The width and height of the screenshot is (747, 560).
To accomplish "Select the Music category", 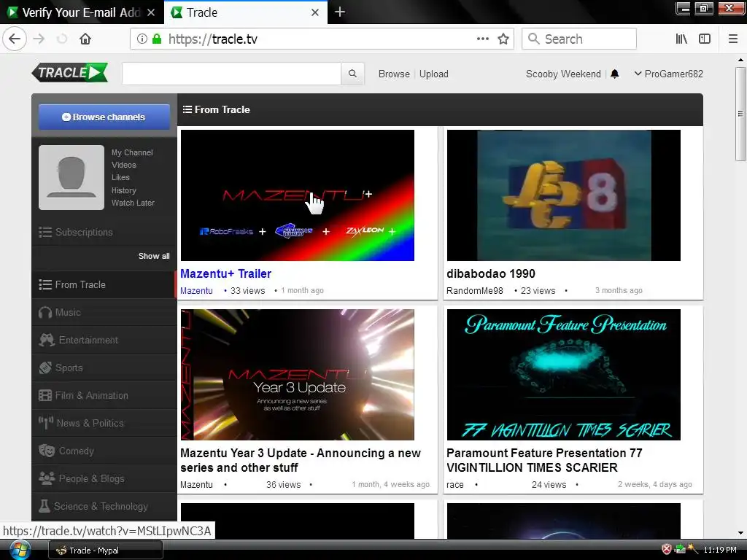I will pos(104,312).
